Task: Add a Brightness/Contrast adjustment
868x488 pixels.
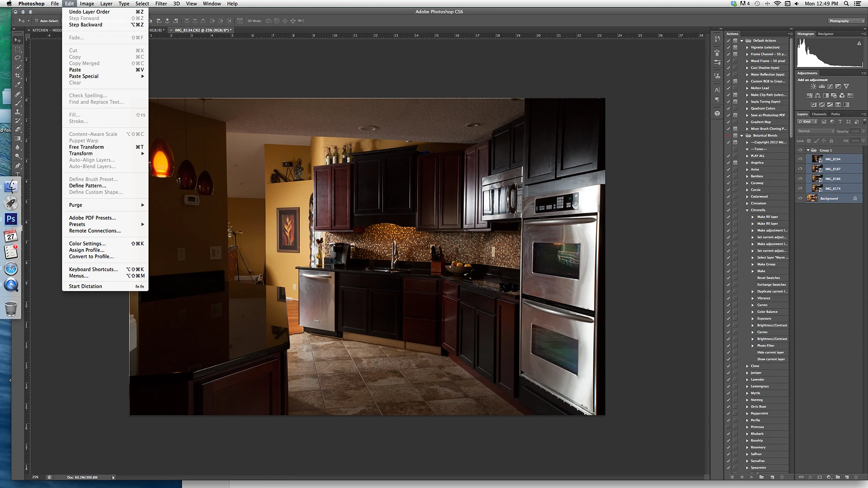Action: [x=814, y=86]
